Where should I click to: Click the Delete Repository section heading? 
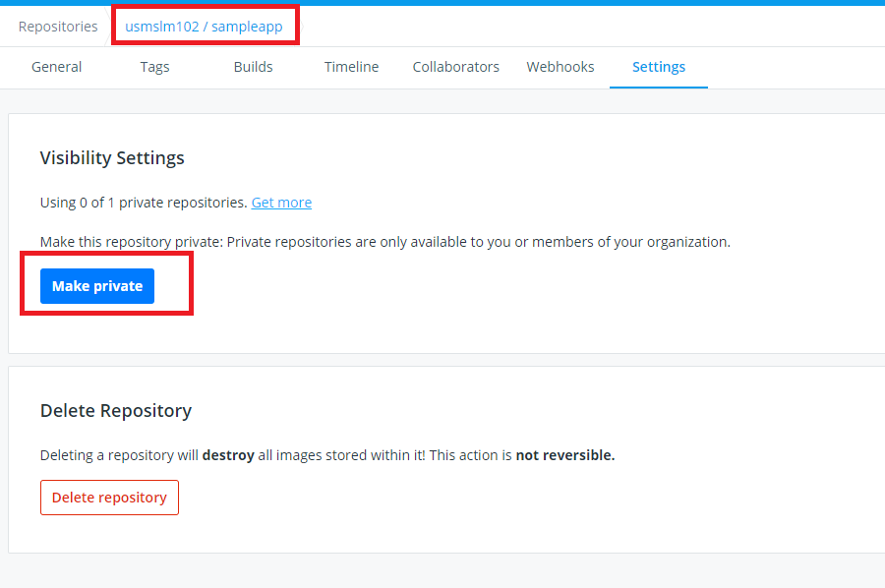pos(116,411)
